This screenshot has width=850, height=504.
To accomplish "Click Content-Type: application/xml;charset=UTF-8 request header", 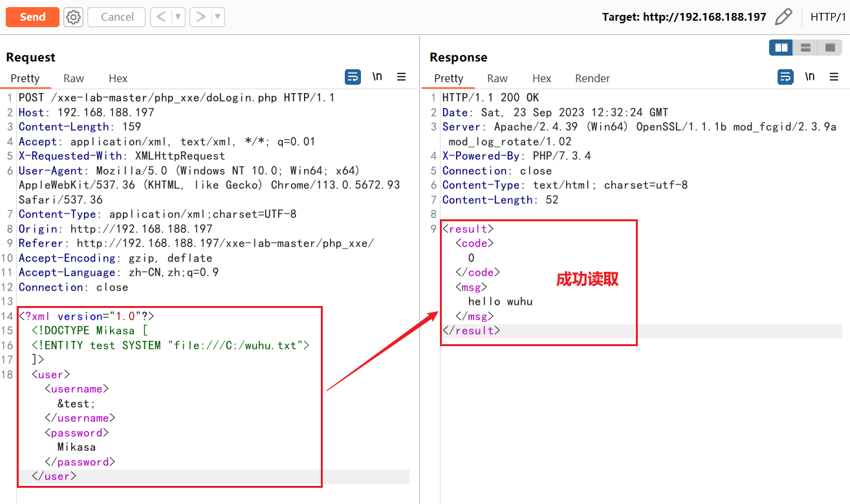I will [157, 214].
